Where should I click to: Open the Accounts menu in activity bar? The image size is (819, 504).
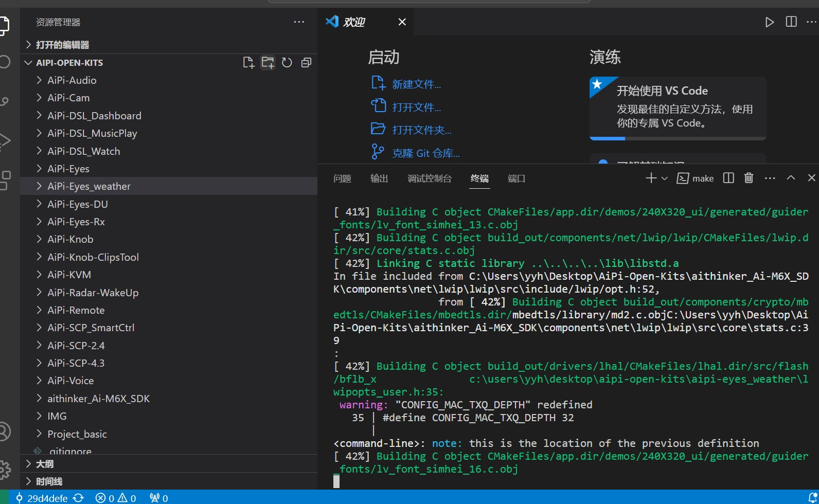click(4, 431)
